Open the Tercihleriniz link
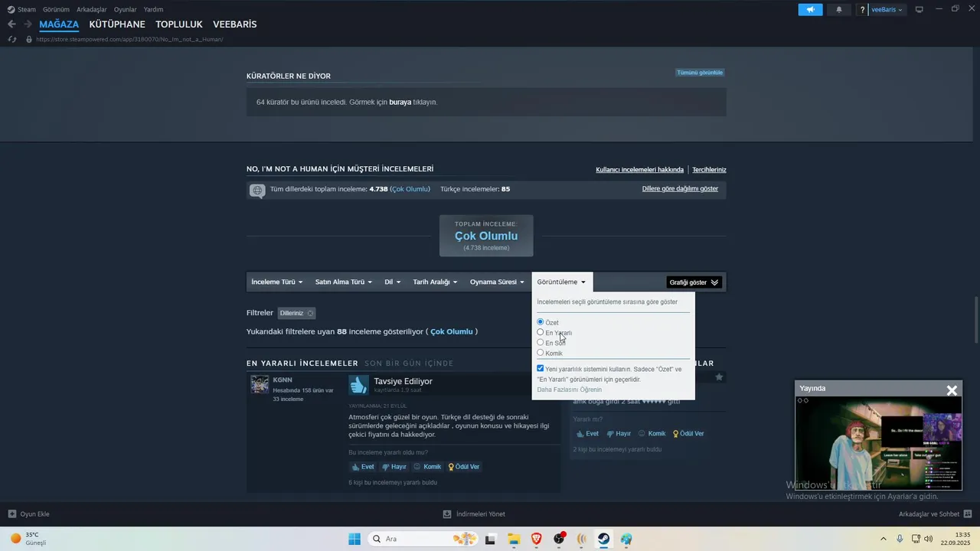This screenshot has width=980, height=551. click(x=709, y=170)
